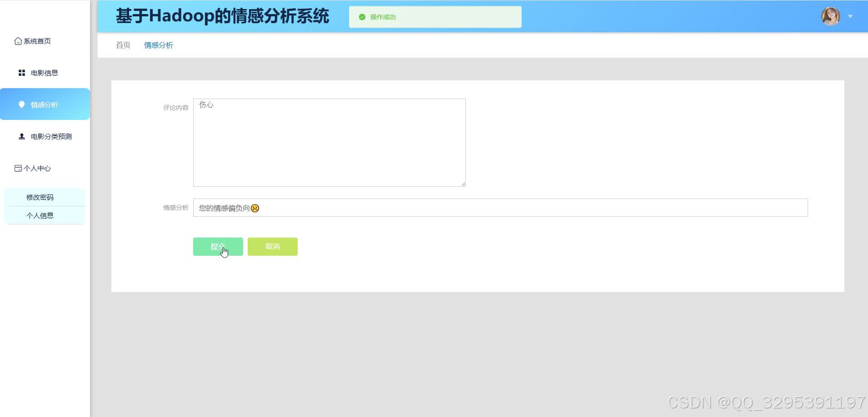Click the person icon beside 电影分类预测

click(x=21, y=136)
